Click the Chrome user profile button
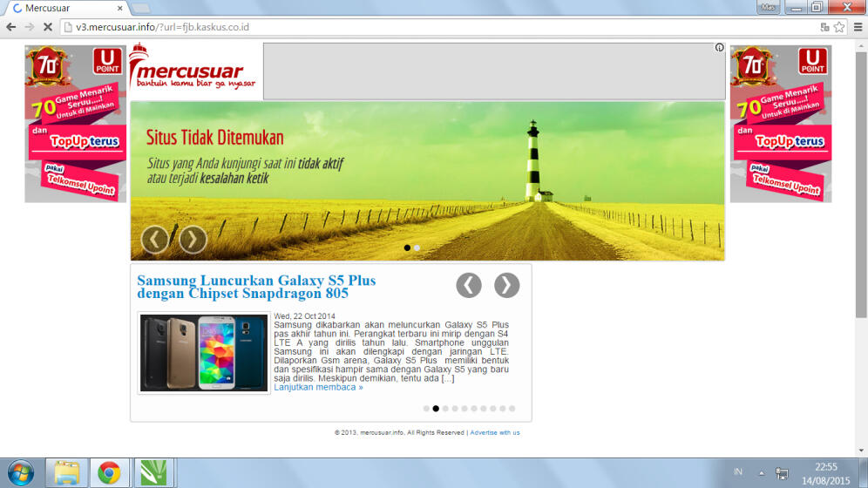Image resolution: width=868 pixels, height=488 pixels. [x=768, y=7]
